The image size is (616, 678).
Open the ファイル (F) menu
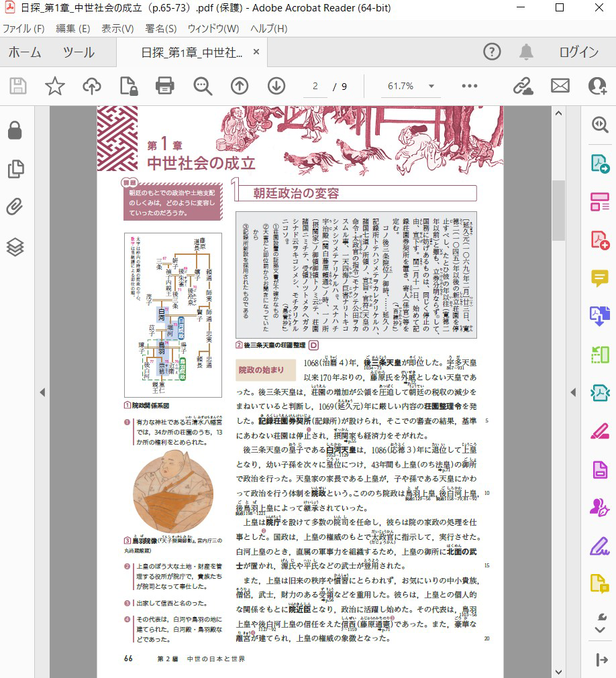coord(23,29)
